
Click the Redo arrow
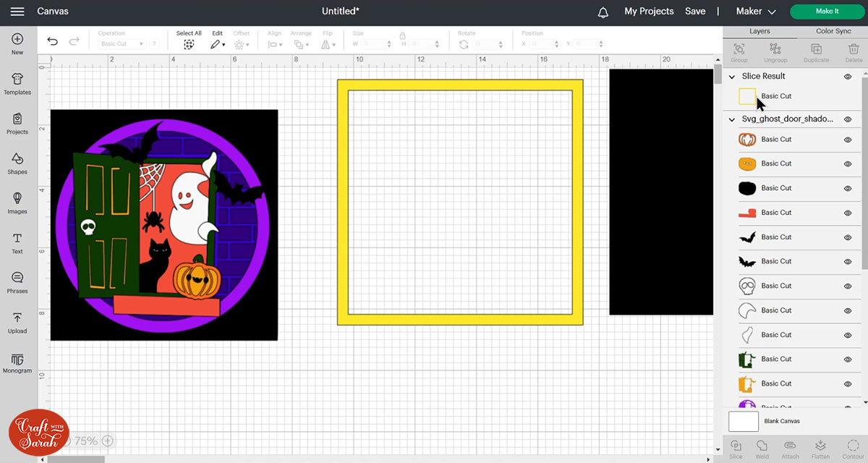[74, 42]
